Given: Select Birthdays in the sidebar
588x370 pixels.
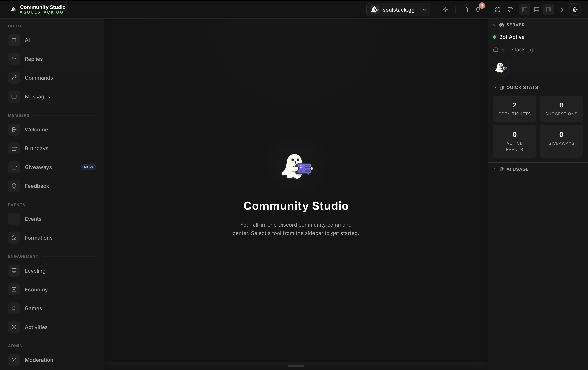Looking at the screenshot, I should [52, 148].
